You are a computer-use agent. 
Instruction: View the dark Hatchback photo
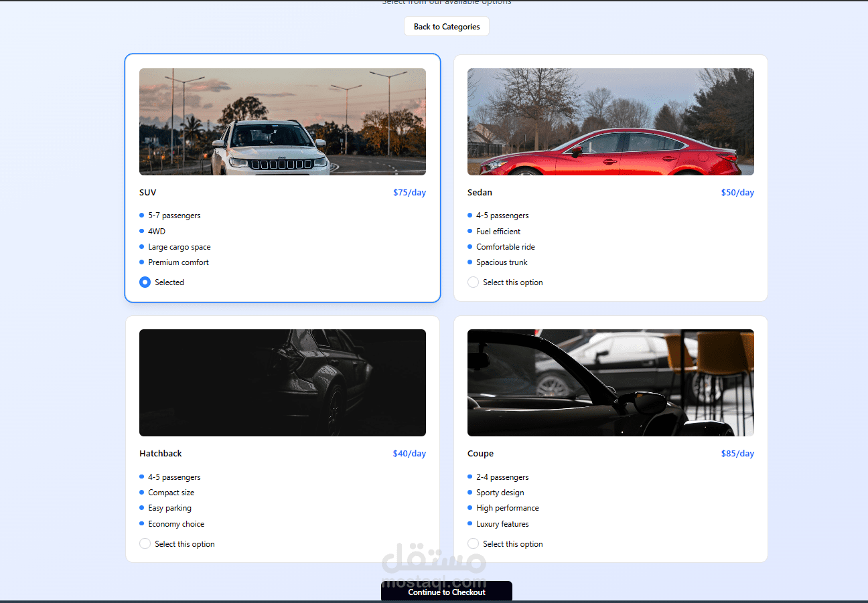click(282, 382)
